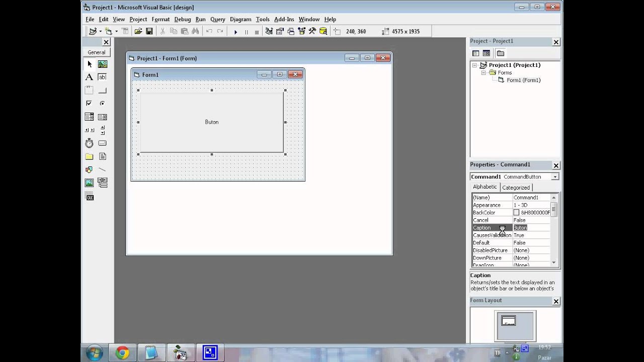Open Add Standard EXE Project dropdown arrow

click(100, 31)
